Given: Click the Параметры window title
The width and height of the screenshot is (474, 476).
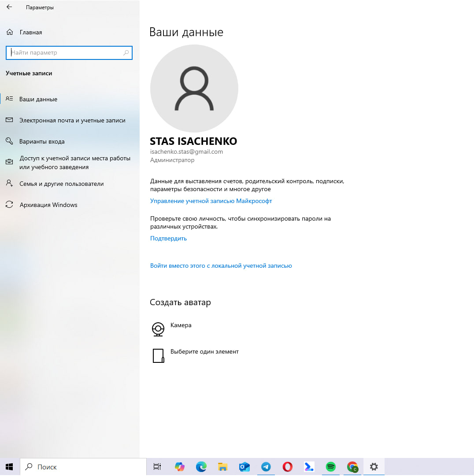Looking at the screenshot, I should [x=40, y=7].
